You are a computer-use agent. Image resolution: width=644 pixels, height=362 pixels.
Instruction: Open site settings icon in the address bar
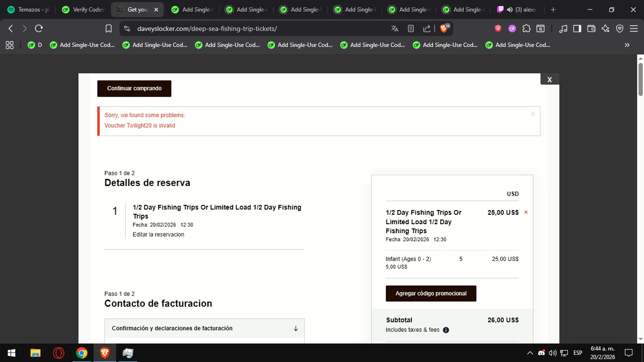click(x=127, y=28)
